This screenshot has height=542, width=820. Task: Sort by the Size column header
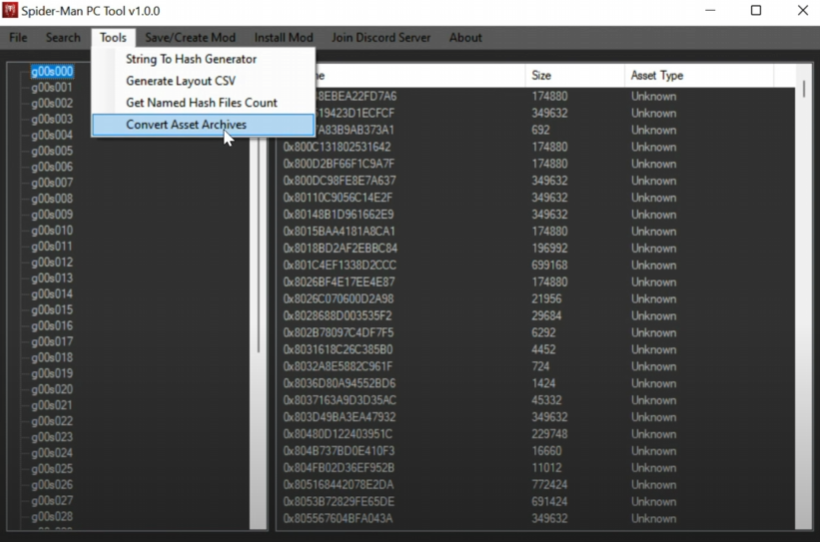[574, 75]
